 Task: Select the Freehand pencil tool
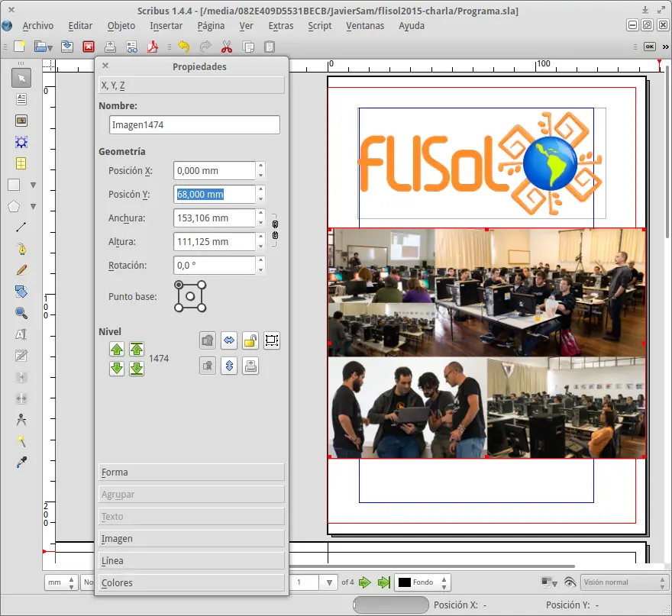[x=21, y=270]
